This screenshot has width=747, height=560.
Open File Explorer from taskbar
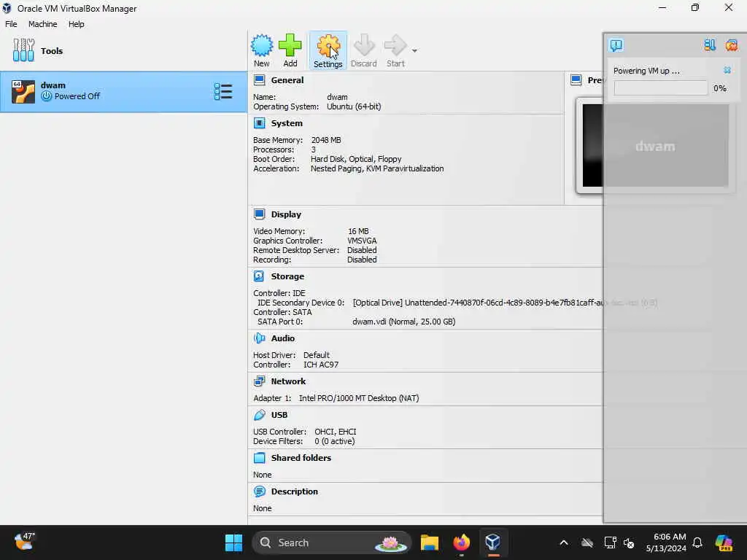click(x=429, y=542)
